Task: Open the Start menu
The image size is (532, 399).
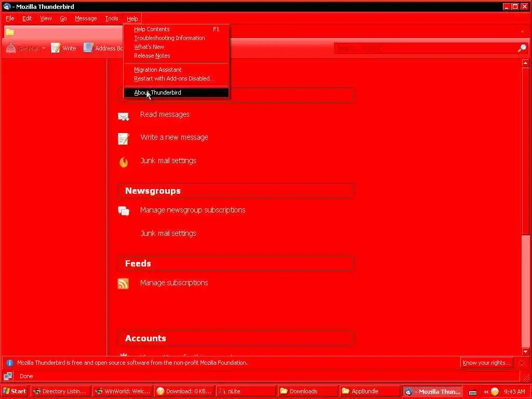Action: click(x=15, y=391)
